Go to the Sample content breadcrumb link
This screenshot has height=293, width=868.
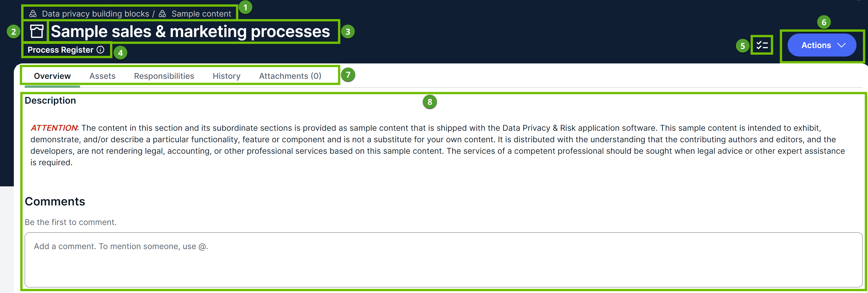(x=201, y=14)
